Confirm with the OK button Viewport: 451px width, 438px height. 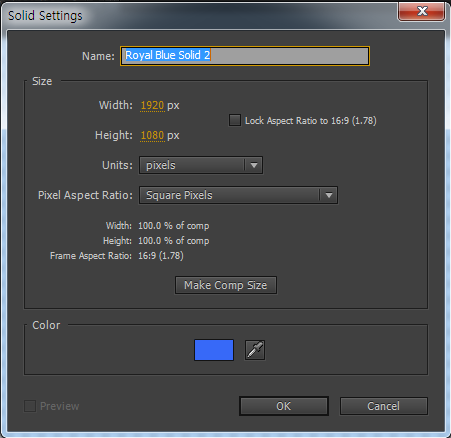coord(284,406)
